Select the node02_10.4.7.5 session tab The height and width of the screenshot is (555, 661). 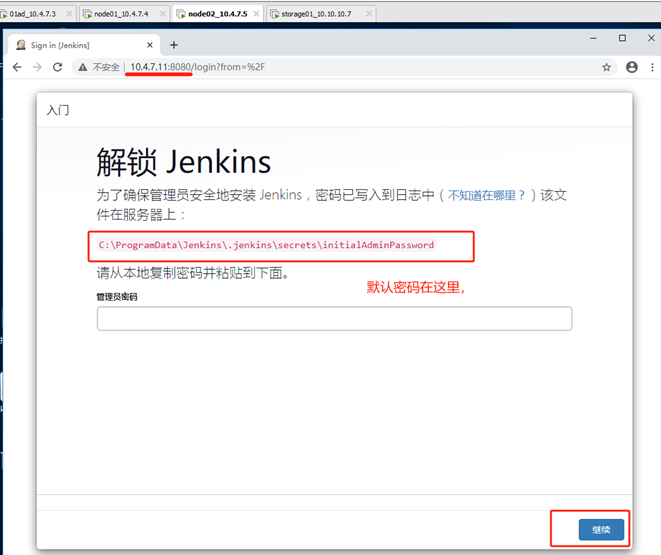218,14
